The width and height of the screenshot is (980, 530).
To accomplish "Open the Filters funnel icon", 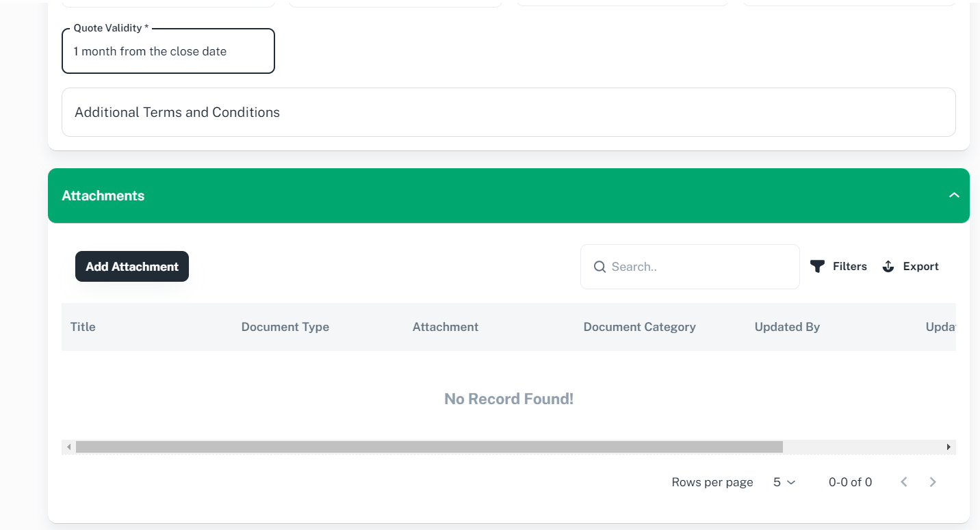I will [817, 267].
